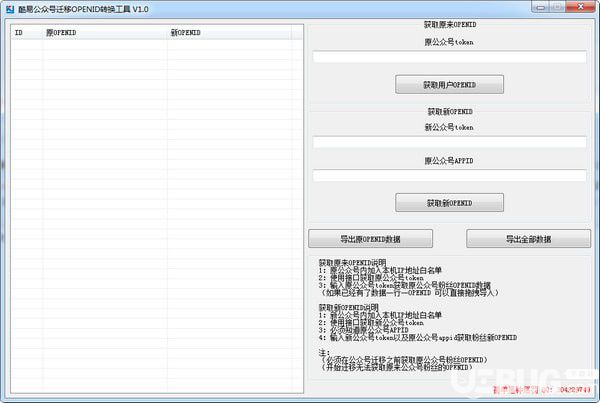
Task: Click the 新OPENID column header
Action: click(x=229, y=33)
